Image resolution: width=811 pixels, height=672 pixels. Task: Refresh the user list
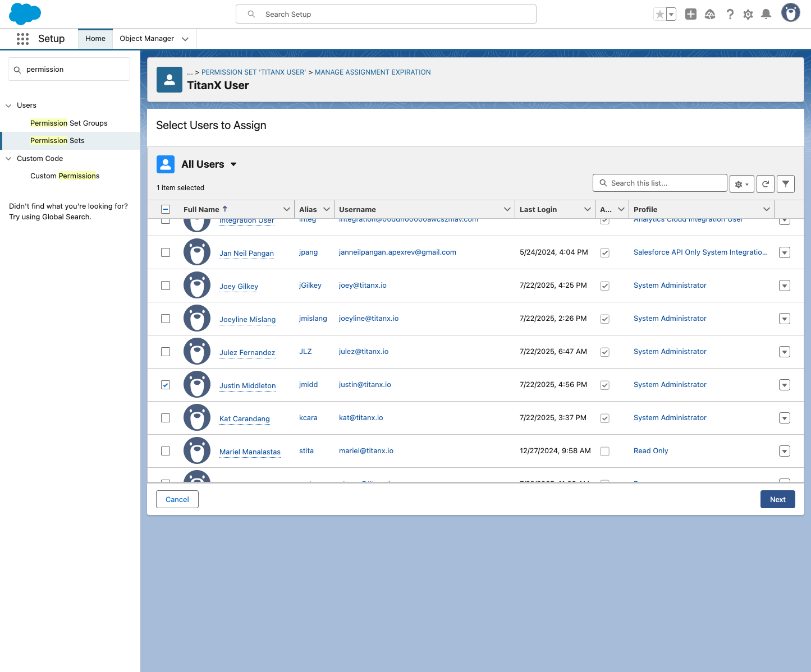pos(766,184)
